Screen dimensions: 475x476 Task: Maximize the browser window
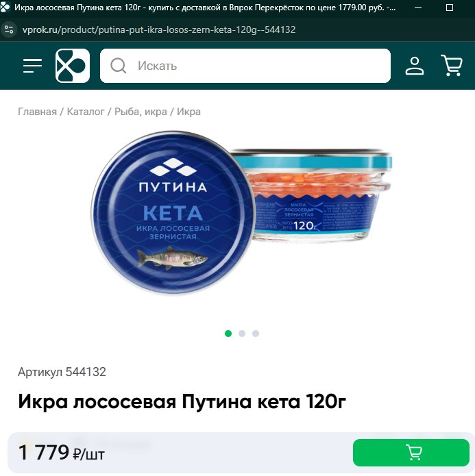450,8
